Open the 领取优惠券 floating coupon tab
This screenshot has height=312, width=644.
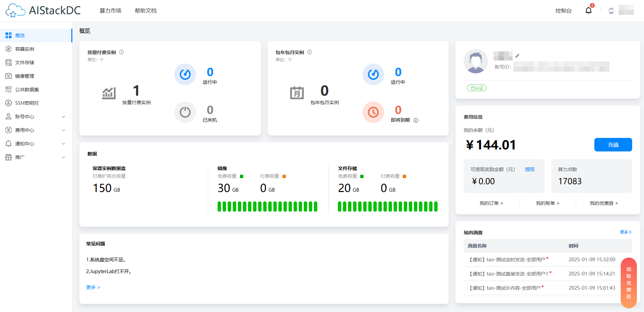[x=628, y=283]
